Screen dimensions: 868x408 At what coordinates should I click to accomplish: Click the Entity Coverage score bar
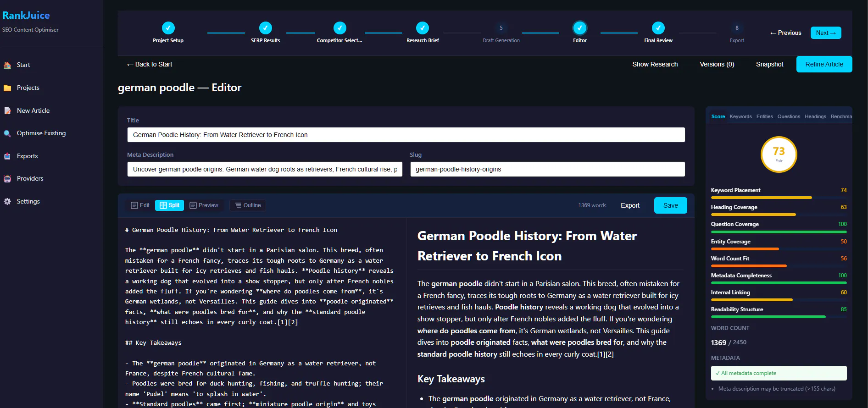click(x=779, y=249)
